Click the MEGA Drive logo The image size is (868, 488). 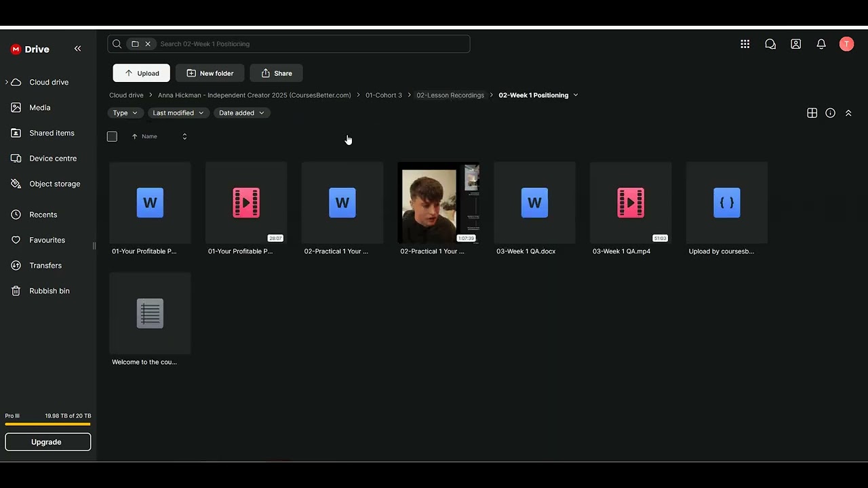pyautogui.click(x=30, y=49)
